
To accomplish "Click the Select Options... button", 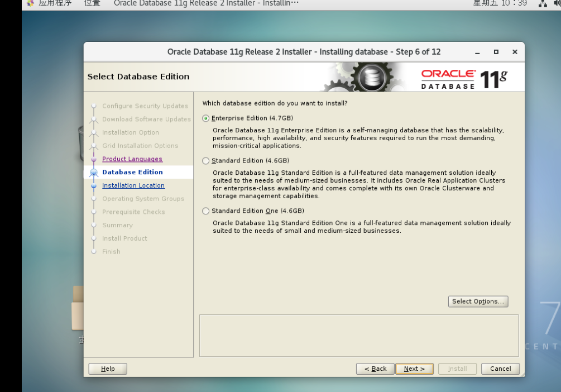I will pos(478,301).
